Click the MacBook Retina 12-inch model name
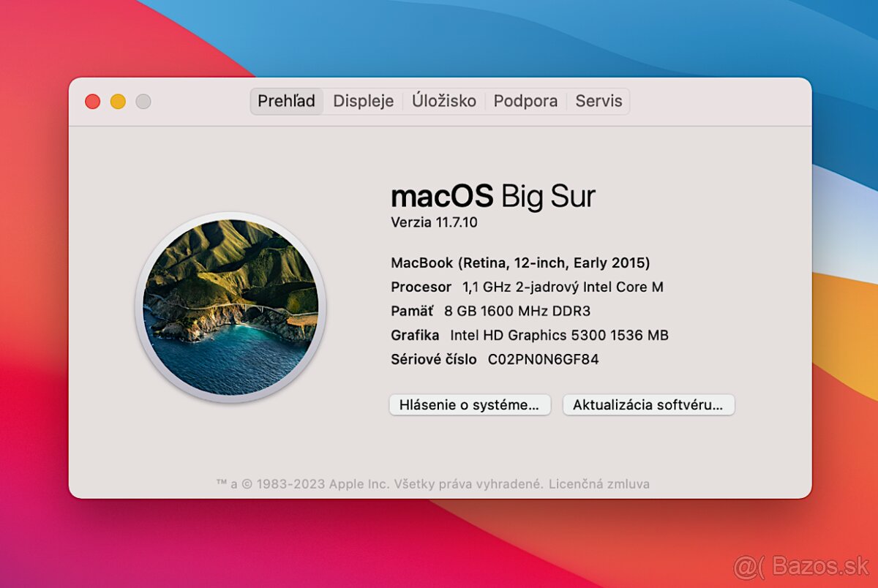This screenshot has width=878, height=588. [521, 263]
